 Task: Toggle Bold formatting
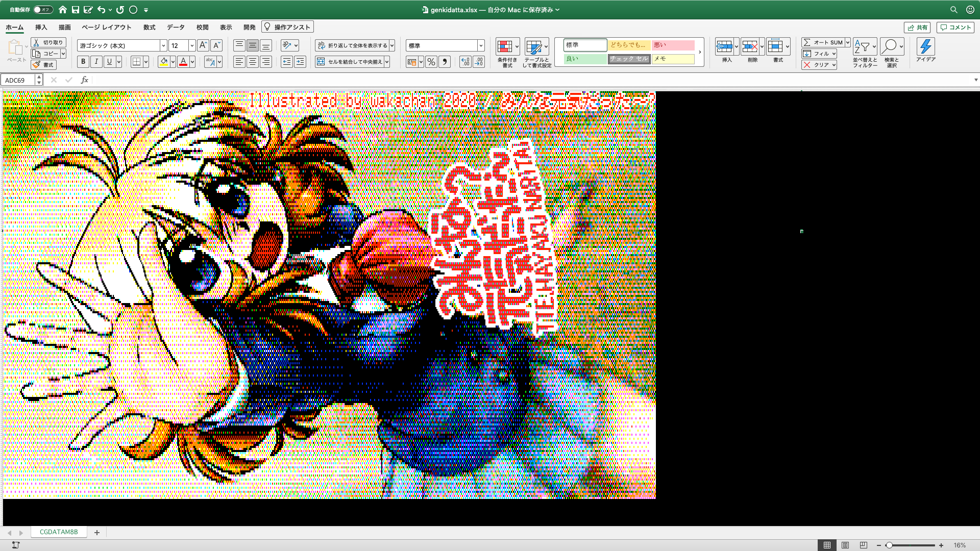[83, 62]
